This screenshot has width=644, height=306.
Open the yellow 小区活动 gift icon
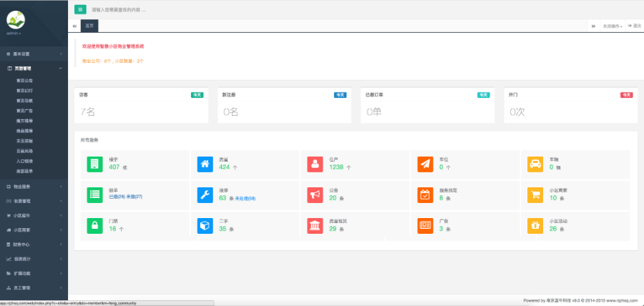pos(535,226)
